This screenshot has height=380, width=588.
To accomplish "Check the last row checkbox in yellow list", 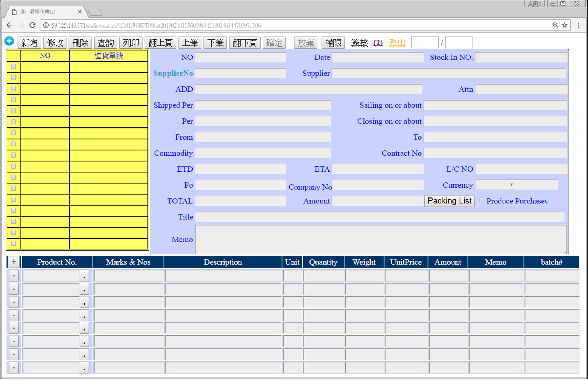I will tap(14, 243).
